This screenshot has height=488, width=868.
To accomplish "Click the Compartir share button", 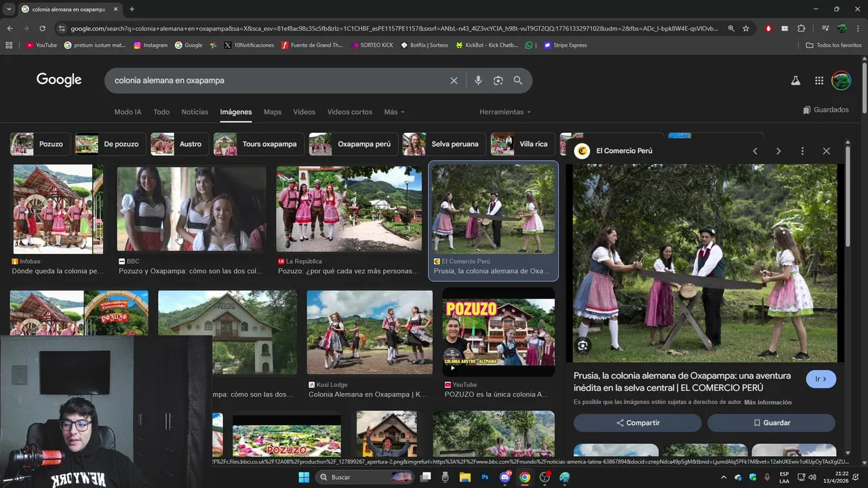I will tap(637, 423).
